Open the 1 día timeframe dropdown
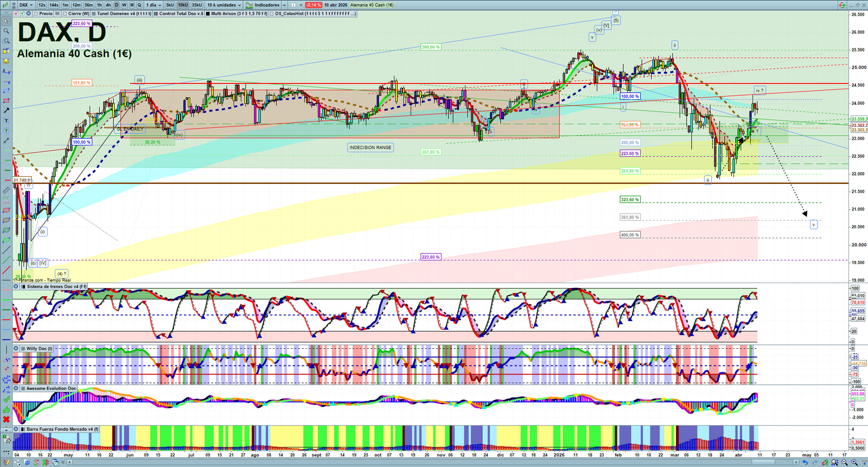Viewport: 868px width, 467px height. (154, 5)
